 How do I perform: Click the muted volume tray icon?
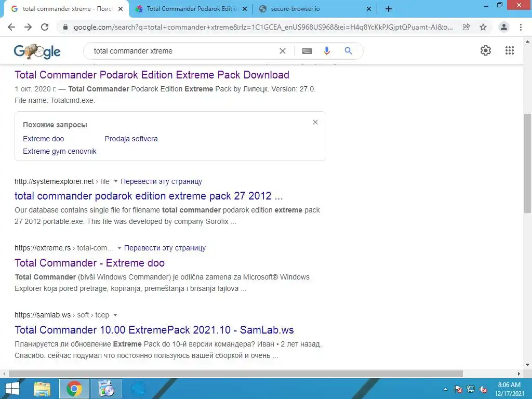pyautogui.click(x=483, y=389)
